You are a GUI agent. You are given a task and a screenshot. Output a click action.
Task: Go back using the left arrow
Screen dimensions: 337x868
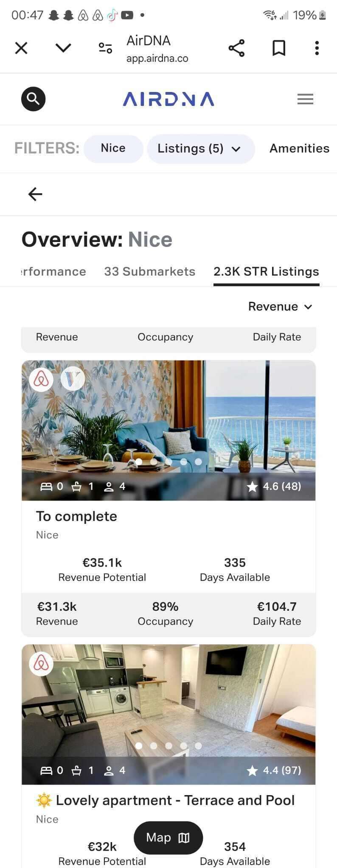point(35,194)
